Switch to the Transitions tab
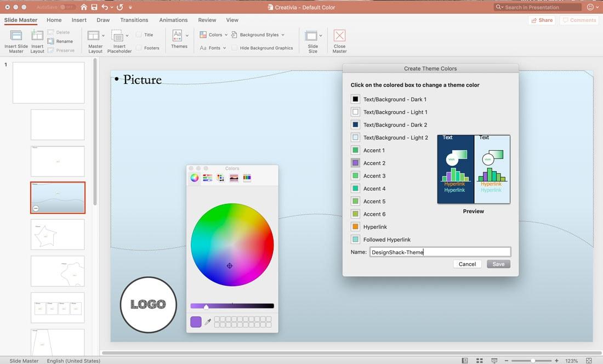The height and width of the screenshot is (364, 603). (x=134, y=20)
